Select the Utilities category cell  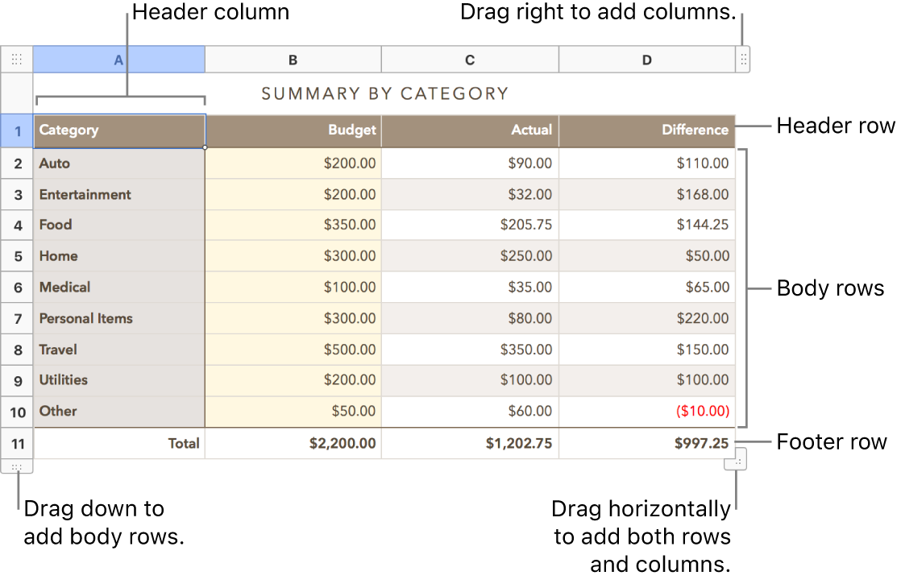(x=119, y=380)
